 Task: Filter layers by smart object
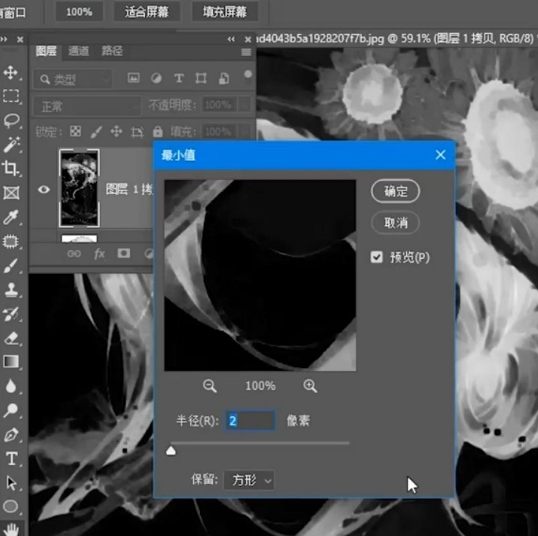pos(224,78)
